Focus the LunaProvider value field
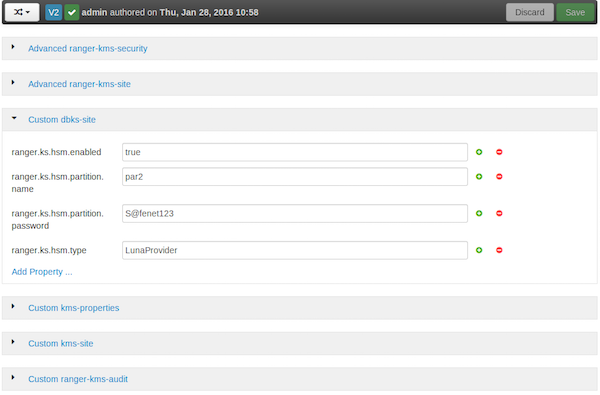600x395 pixels. 295,250
